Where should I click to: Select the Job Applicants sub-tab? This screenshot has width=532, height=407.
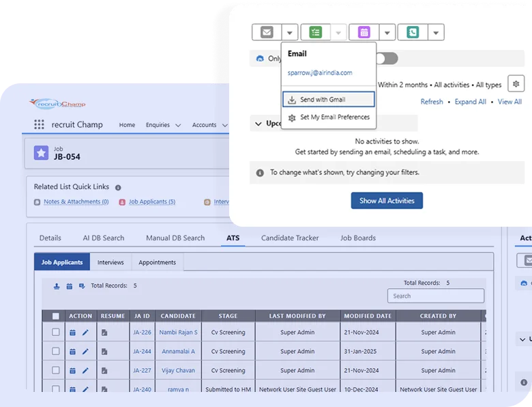coord(62,262)
